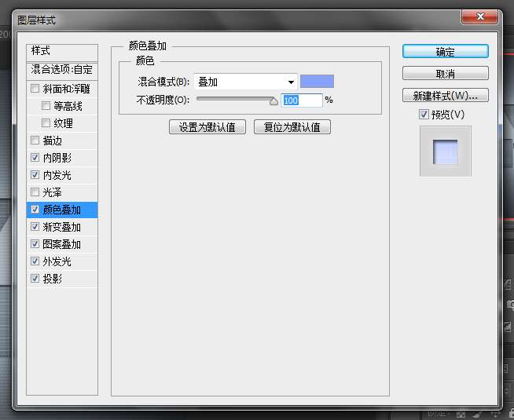
Task: Toggle the 预览(V) checkbox
Action: pos(424,115)
